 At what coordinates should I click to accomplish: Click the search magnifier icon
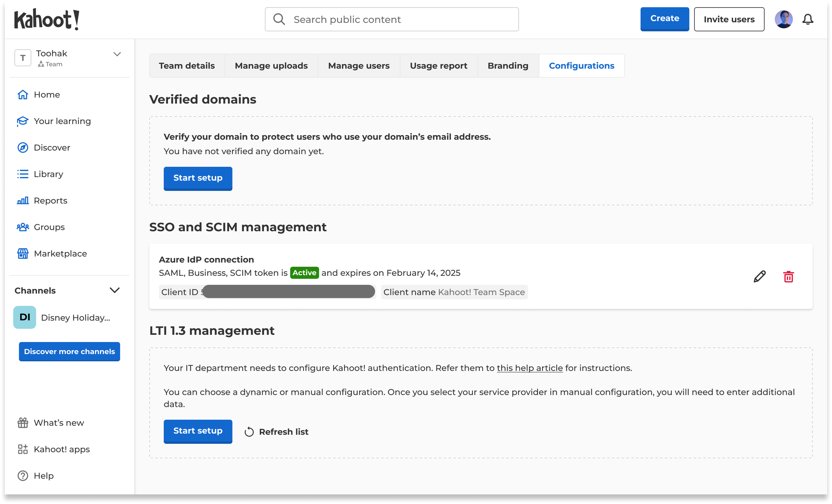pos(279,19)
